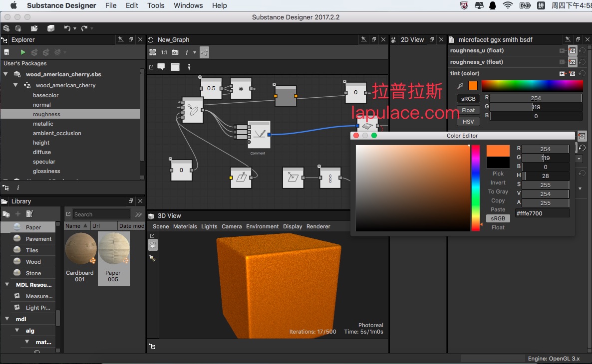The width and height of the screenshot is (592, 364).
Task: Collapse the wood_american_cherry.sbs package
Action: click(6, 74)
